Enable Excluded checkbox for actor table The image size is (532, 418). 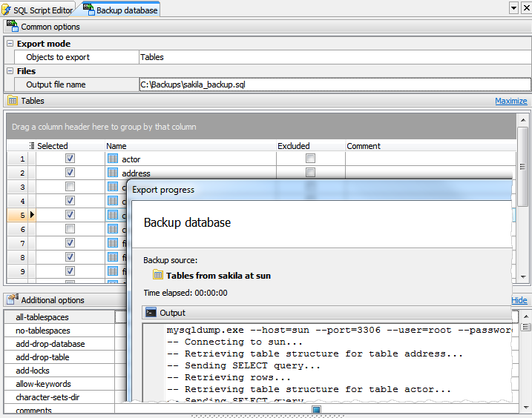310,159
